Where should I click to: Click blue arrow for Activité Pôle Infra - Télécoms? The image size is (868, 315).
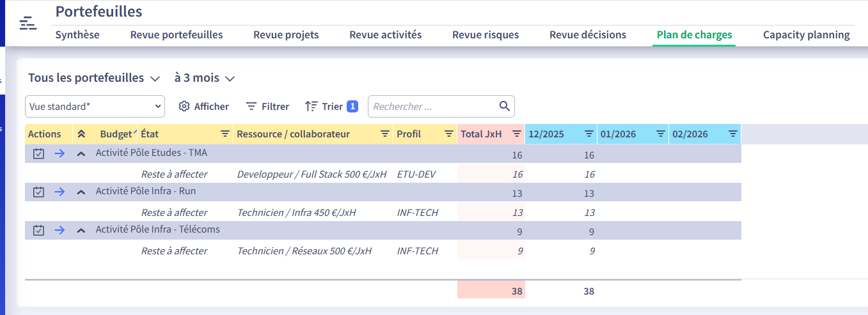tap(59, 231)
